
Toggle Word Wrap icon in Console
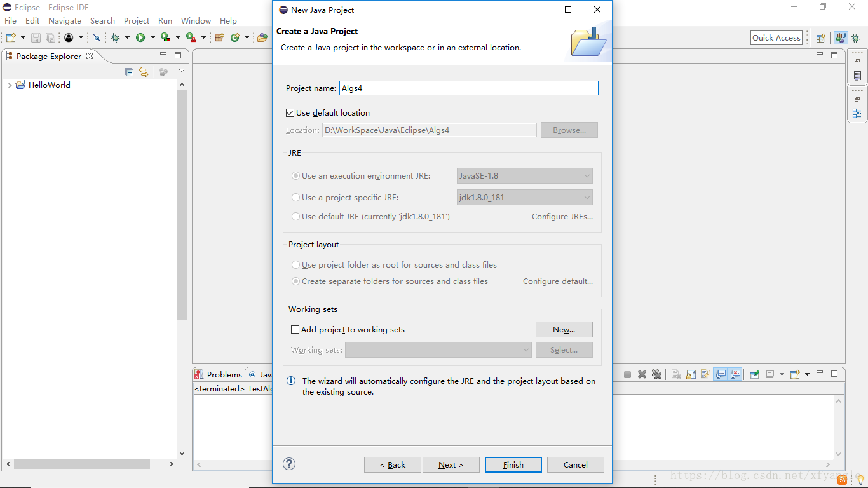705,374
